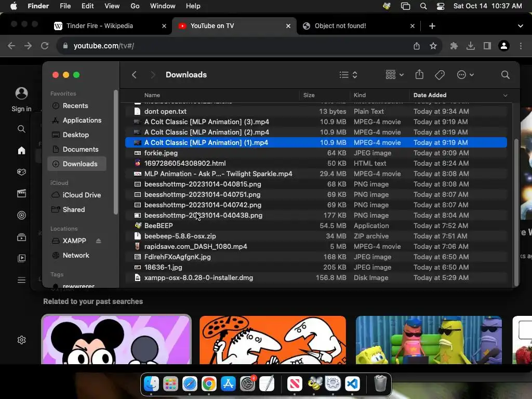Select xampp-osx-8.0.28-0-installer.dmg file
This screenshot has height=399, width=532.
[316, 277]
